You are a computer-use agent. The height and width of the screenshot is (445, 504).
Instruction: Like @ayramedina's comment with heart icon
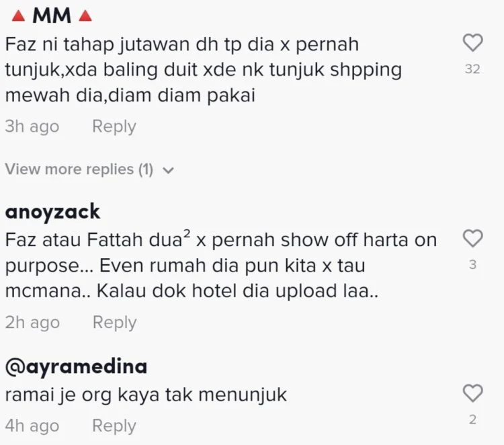tap(472, 393)
